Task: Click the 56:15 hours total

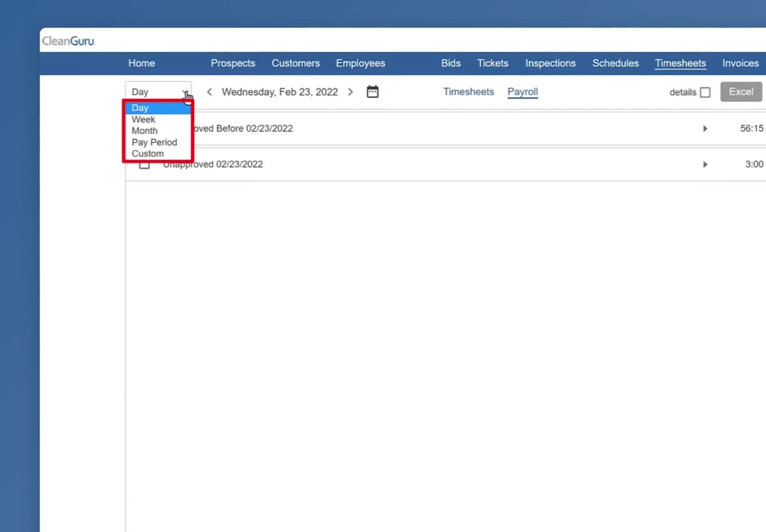Action: 752,128
